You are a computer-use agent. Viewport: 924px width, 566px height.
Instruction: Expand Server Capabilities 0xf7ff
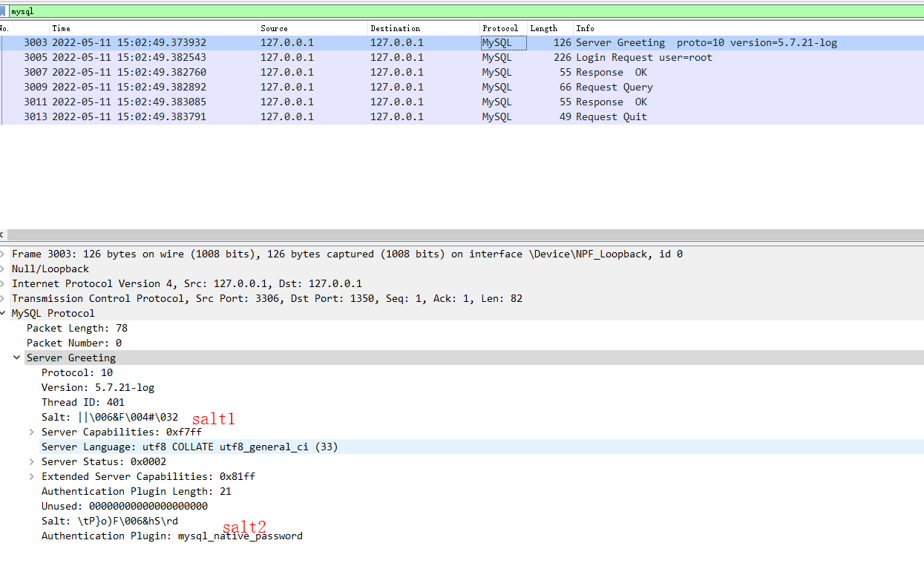pos(32,432)
